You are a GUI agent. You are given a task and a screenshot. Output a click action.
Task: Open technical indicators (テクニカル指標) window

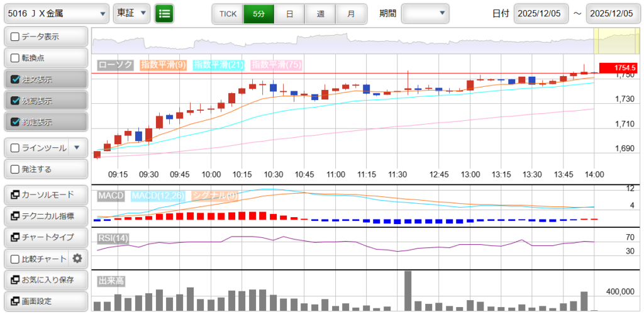[45, 216]
